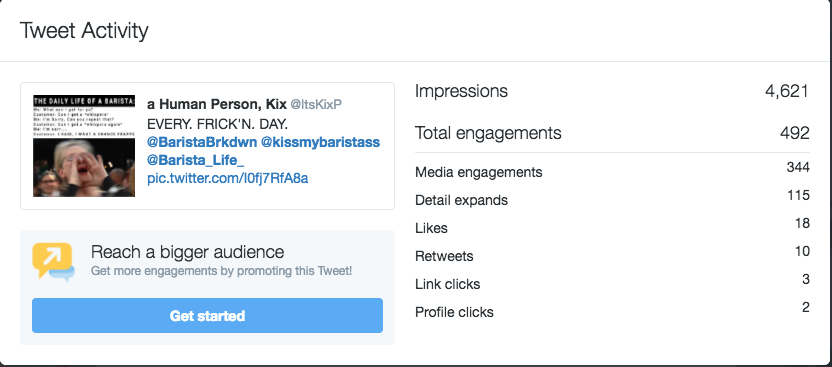Select the Detail expands metric

point(612,199)
